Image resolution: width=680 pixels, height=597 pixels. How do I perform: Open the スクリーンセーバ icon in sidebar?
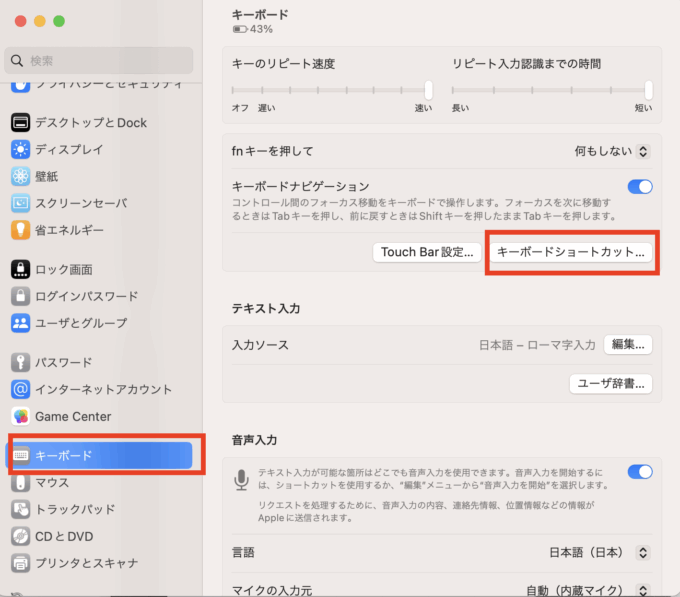tap(21, 203)
